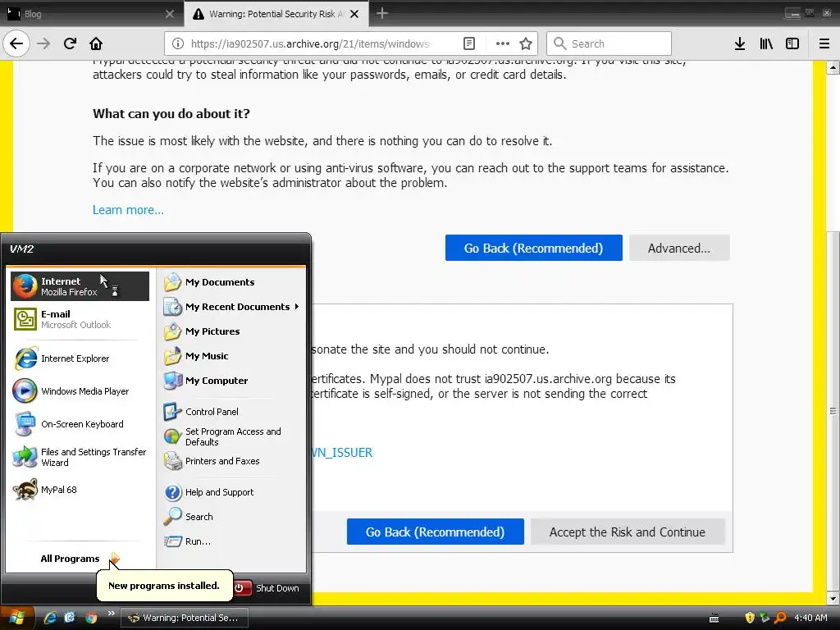
Task: Show site information icon in address bar
Action: 178,43
